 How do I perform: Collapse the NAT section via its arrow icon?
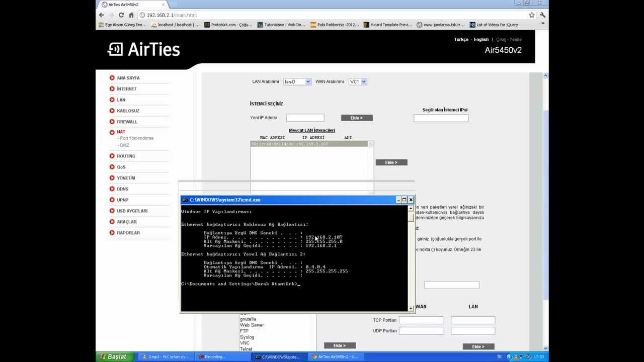112,132
